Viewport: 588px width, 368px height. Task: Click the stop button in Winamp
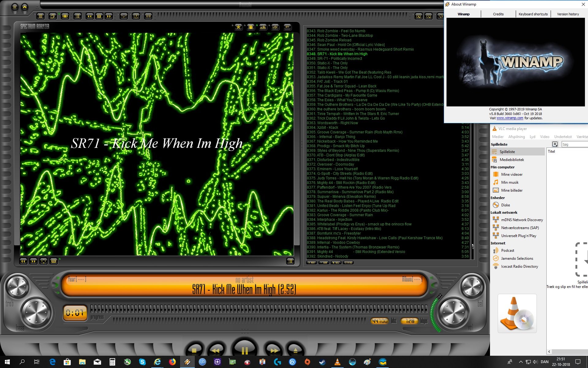(x=194, y=350)
